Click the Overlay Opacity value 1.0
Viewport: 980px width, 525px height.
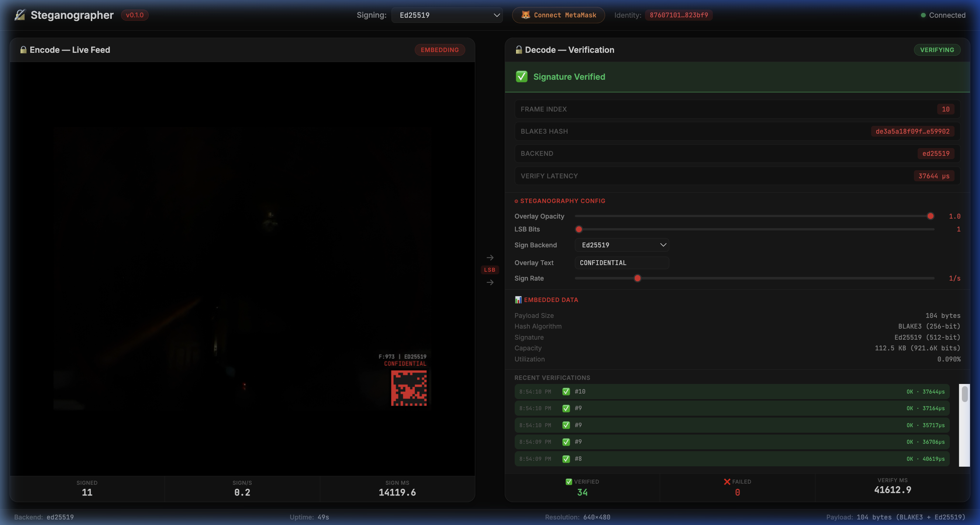click(955, 216)
